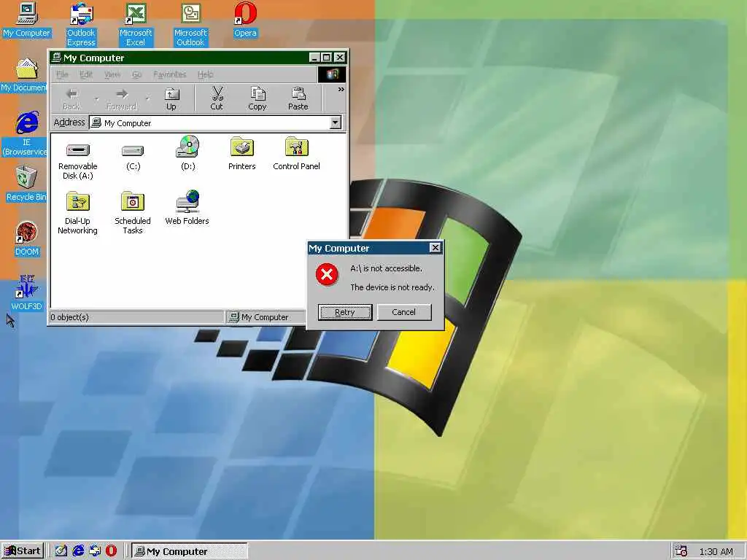This screenshot has width=747, height=560.
Task: Select My Computer desktop icon
Action: coord(26,20)
